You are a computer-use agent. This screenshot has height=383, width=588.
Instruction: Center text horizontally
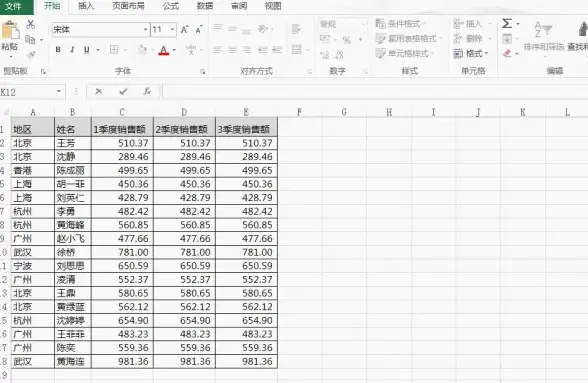232,50
